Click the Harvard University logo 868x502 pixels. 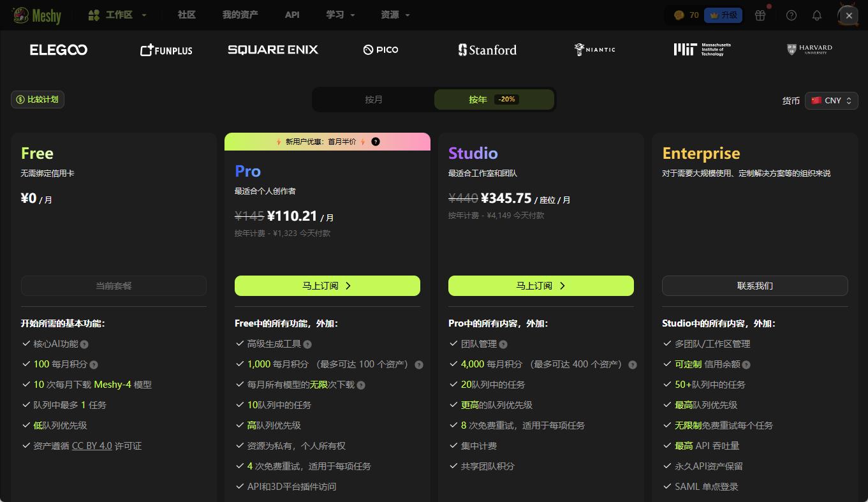click(x=809, y=49)
